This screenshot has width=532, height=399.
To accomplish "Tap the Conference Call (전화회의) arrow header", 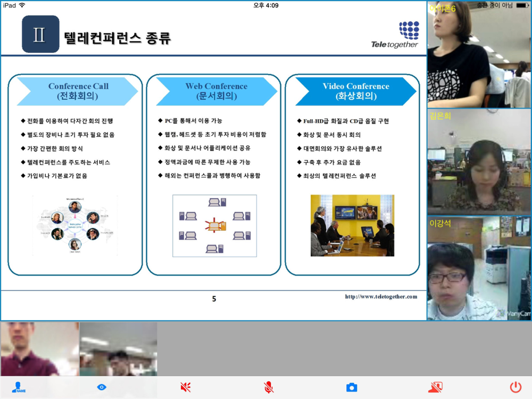I will click(x=77, y=92).
